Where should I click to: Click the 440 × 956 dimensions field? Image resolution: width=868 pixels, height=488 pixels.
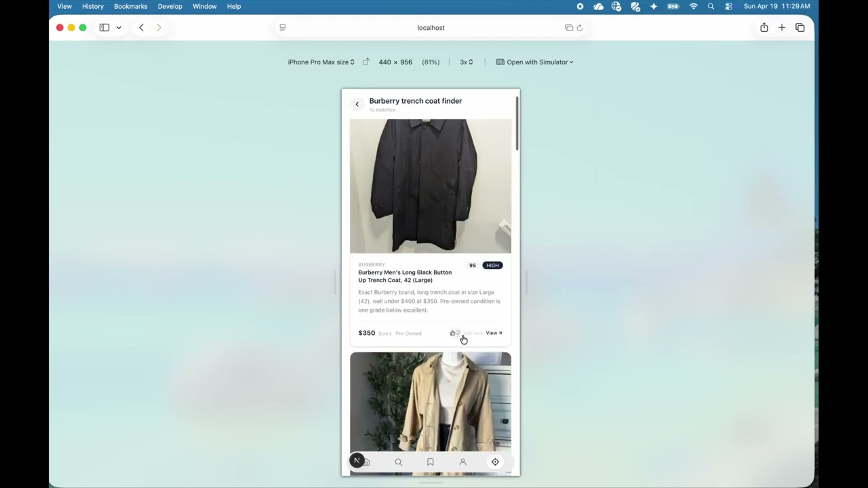point(395,62)
